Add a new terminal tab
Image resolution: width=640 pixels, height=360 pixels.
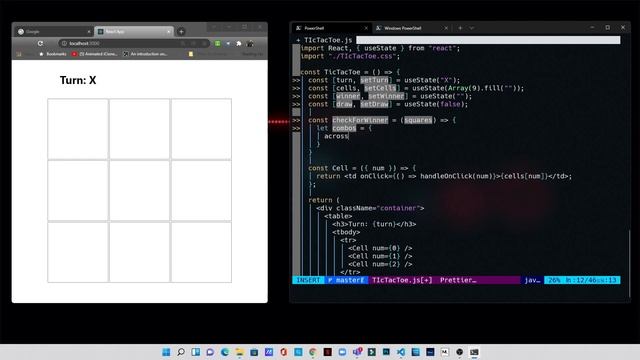pos(460,28)
